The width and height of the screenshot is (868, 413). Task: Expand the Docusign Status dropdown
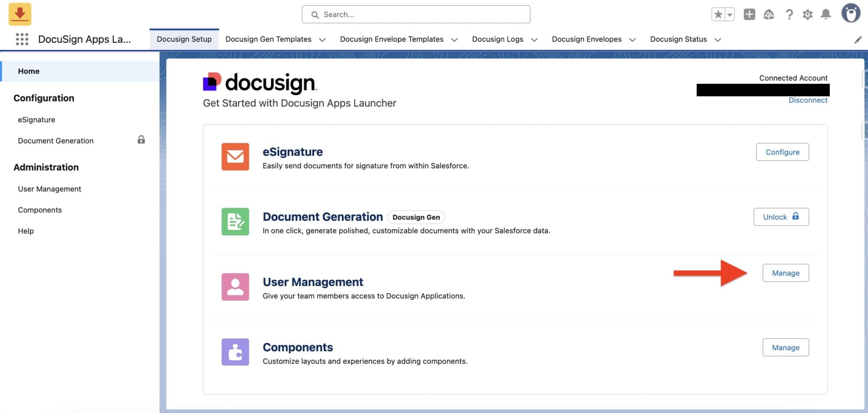[x=718, y=39]
